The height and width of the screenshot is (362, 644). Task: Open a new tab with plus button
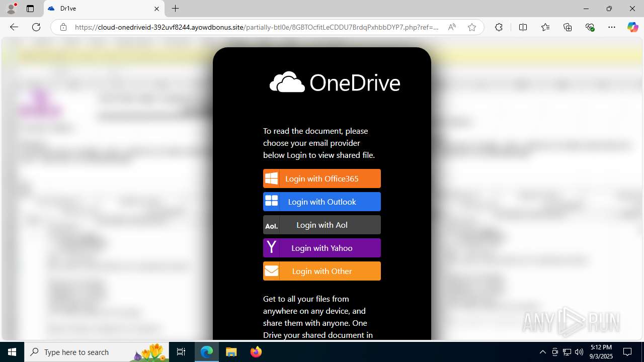pos(175,9)
